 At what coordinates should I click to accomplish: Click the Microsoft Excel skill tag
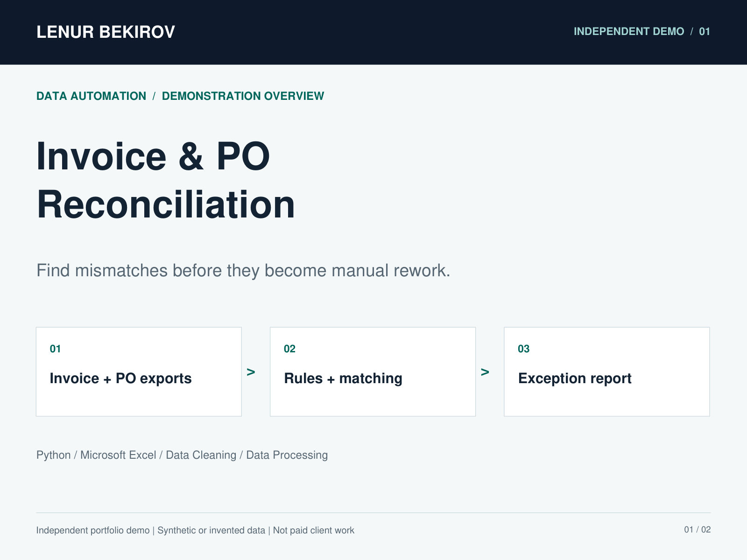point(118,455)
